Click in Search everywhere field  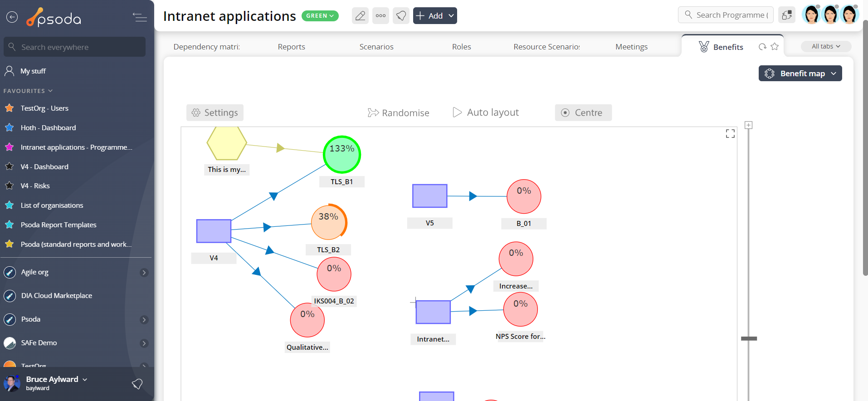74,47
